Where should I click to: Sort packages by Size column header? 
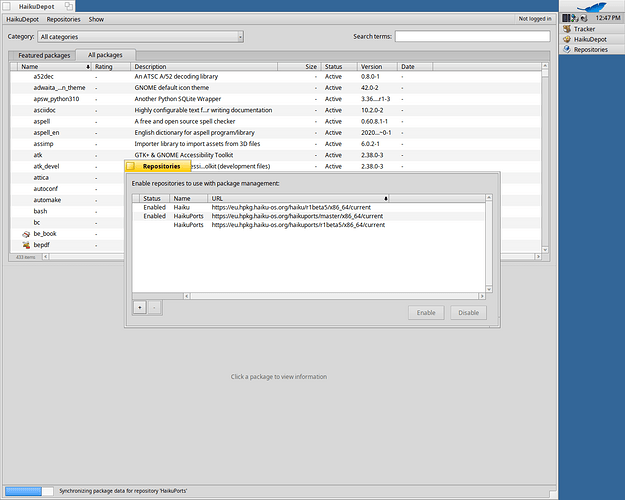pos(299,67)
